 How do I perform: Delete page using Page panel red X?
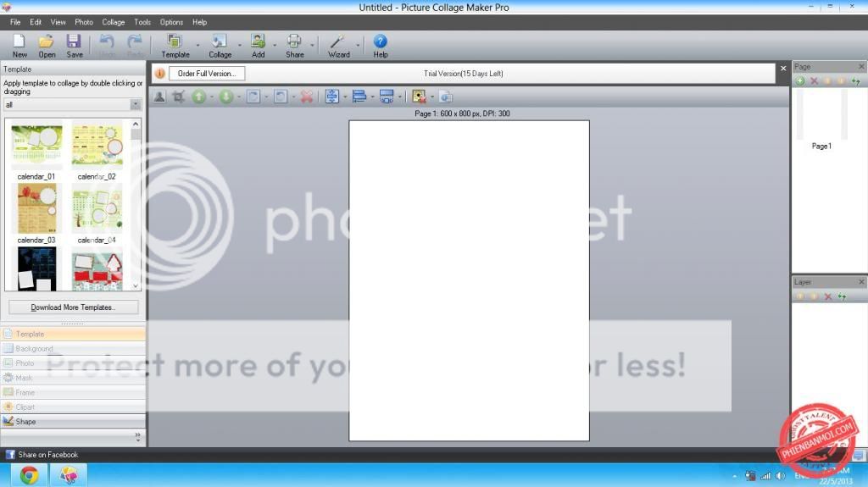[x=814, y=80]
